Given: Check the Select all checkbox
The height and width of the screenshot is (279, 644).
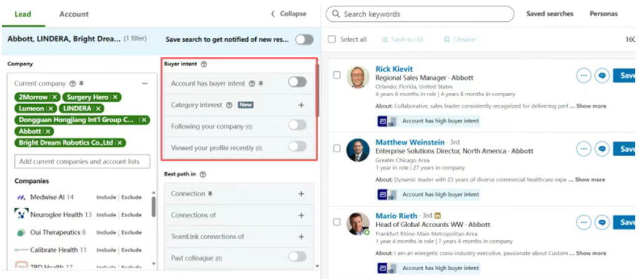Looking at the screenshot, I should pos(332,39).
